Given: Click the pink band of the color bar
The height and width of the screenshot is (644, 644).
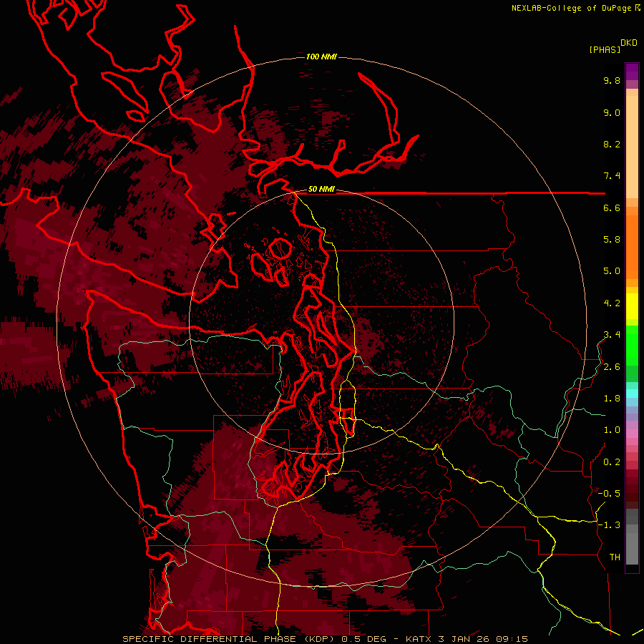Looking at the screenshot, I should tap(632, 434).
